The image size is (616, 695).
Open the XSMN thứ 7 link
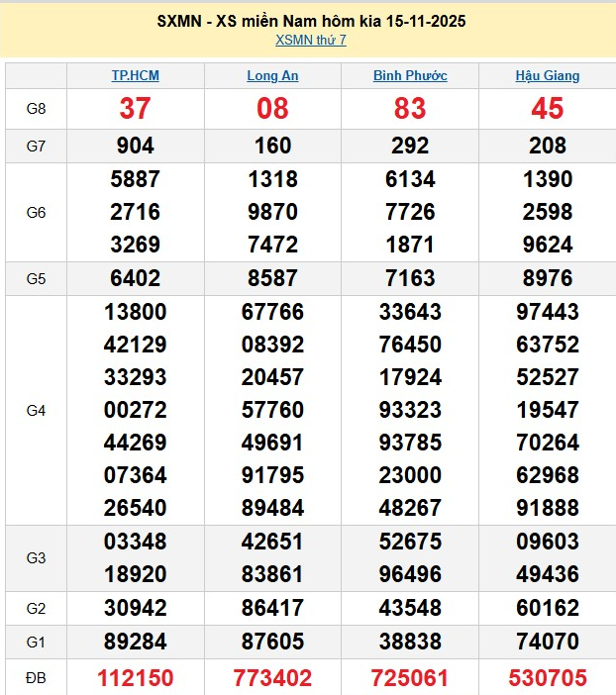point(311,41)
